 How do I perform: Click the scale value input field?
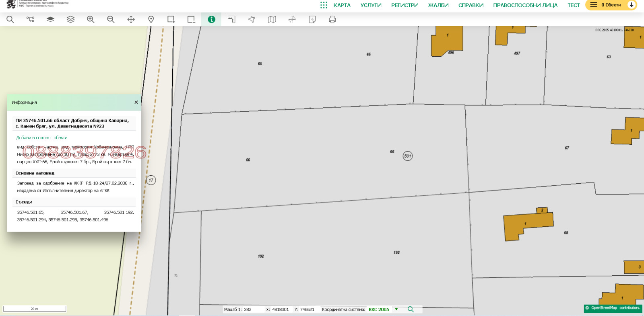tap(252, 310)
